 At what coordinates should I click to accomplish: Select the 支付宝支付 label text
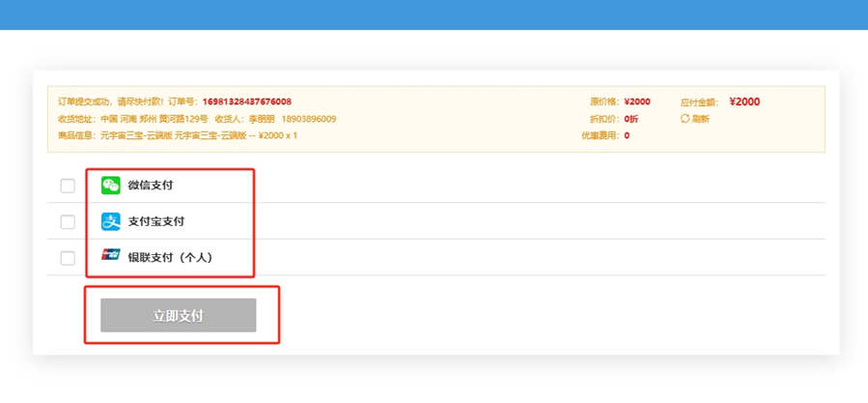click(156, 221)
